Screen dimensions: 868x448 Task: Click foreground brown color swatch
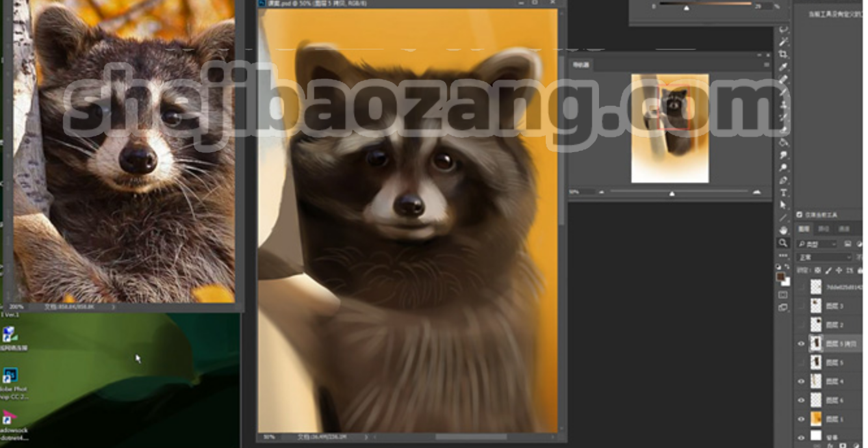point(780,276)
